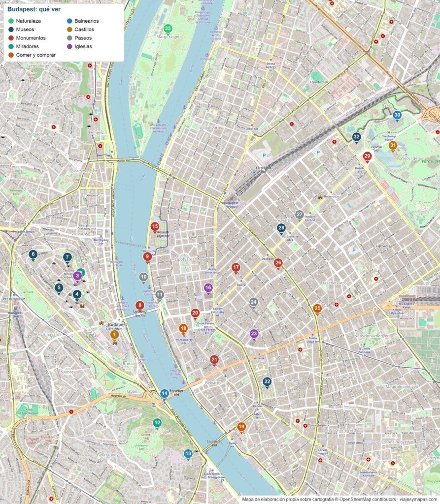Click the Budapest-Keleti station label

(x=406, y=305)
